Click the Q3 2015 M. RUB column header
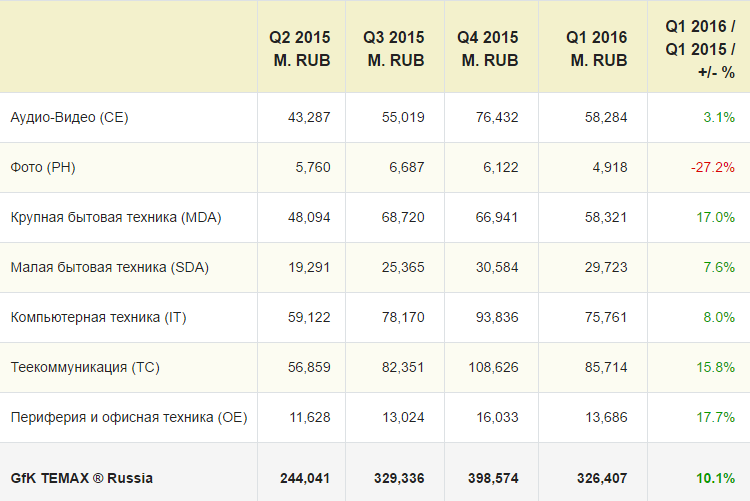This screenshot has height=501, width=750. point(394,48)
